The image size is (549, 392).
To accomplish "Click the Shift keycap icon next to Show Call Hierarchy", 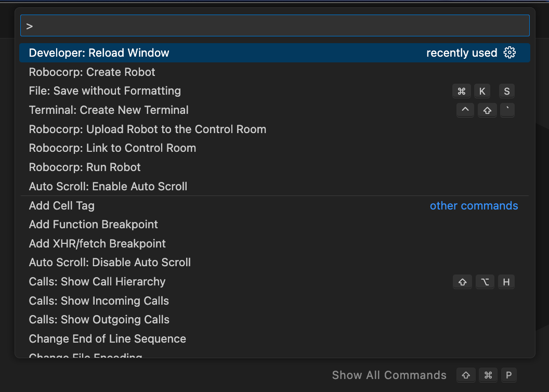I will click(x=462, y=282).
